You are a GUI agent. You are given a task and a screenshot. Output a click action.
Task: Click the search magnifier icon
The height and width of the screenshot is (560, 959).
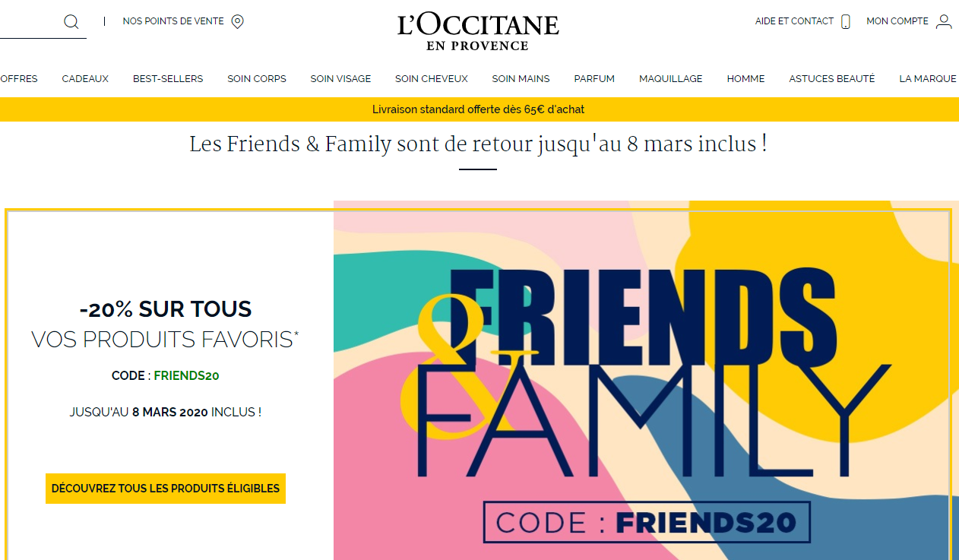[x=71, y=22]
